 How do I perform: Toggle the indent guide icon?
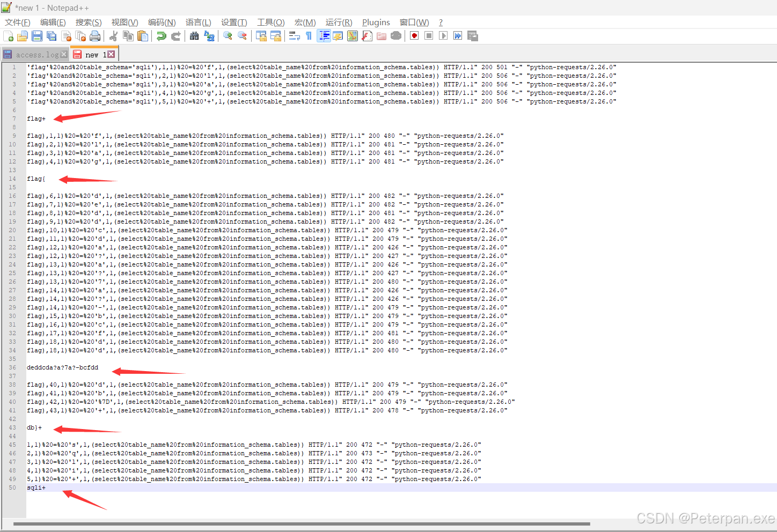324,36
